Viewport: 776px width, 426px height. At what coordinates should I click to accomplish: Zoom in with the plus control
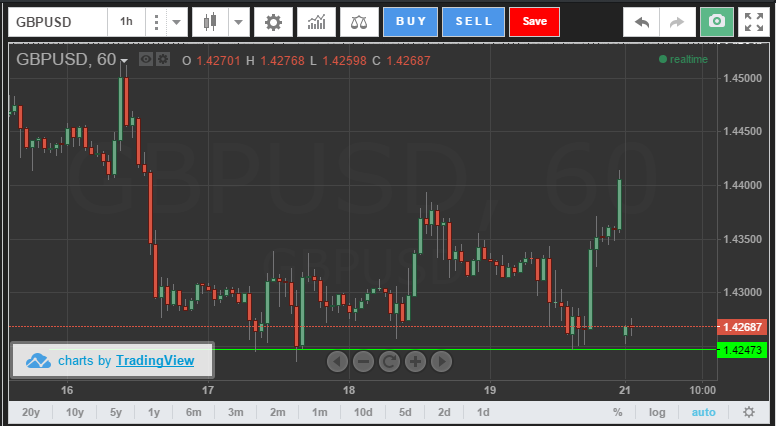(x=415, y=362)
